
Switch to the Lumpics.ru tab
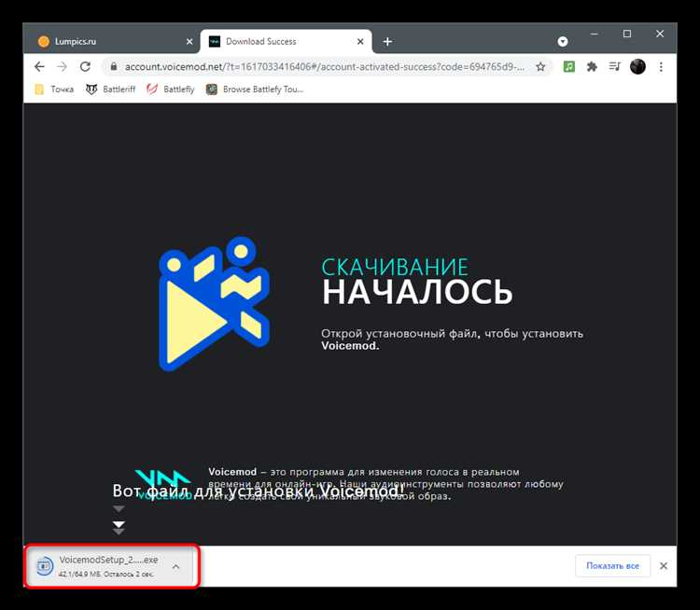(112, 41)
